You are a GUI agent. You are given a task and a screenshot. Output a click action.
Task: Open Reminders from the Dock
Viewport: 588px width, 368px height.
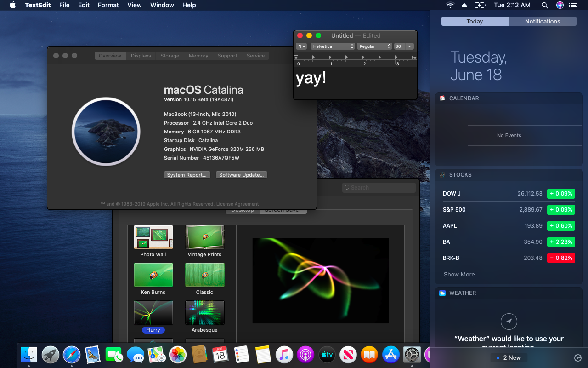(x=242, y=355)
